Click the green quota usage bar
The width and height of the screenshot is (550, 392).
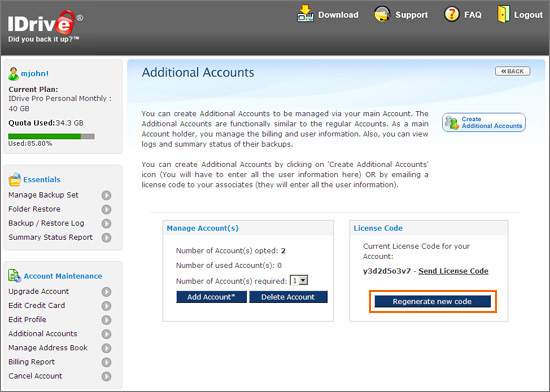[45, 136]
